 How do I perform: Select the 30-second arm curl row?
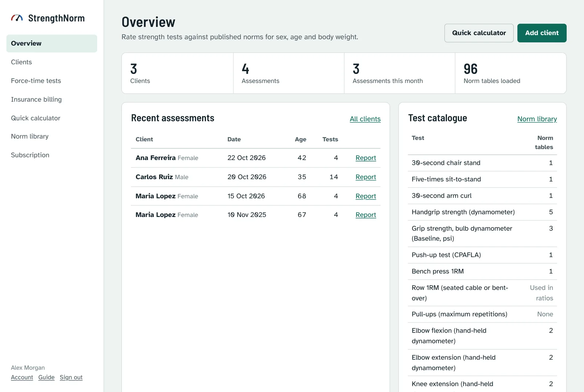click(482, 196)
